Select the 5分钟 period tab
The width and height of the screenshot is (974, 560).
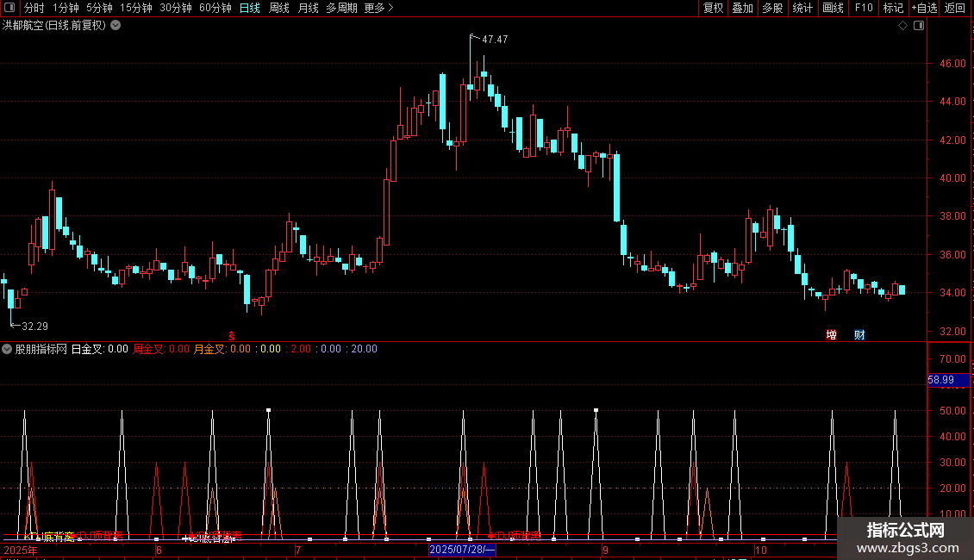[x=99, y=8]
